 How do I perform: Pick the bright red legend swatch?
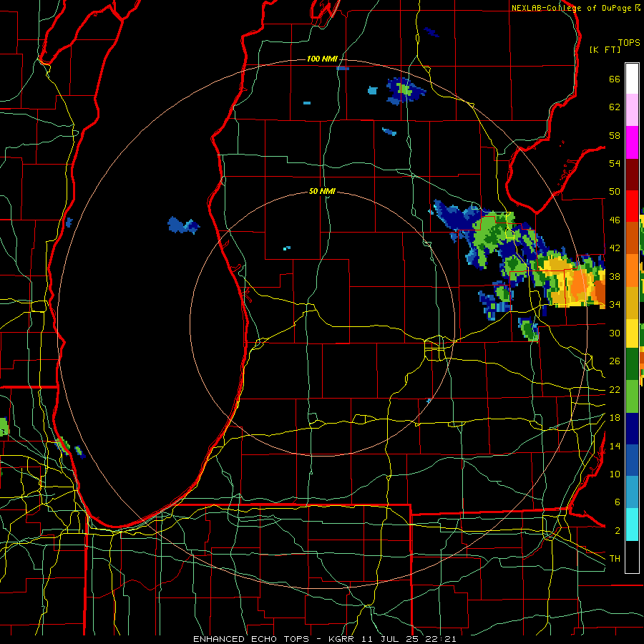(632, 206)
